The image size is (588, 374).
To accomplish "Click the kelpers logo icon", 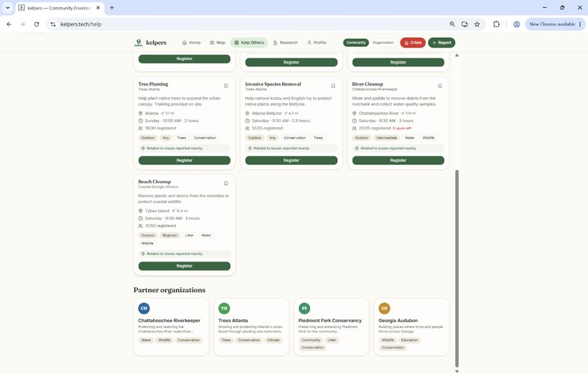I will [139, 42].
